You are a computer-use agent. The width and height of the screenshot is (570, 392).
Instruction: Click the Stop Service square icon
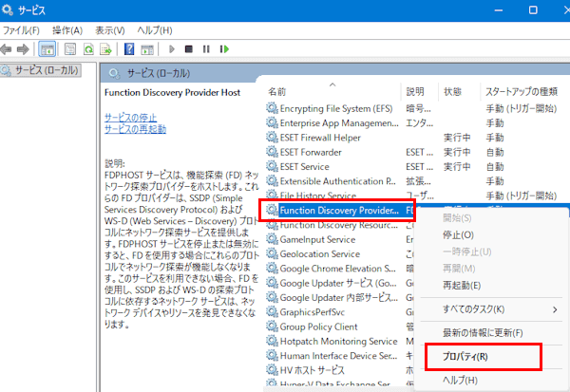point(189,49)
